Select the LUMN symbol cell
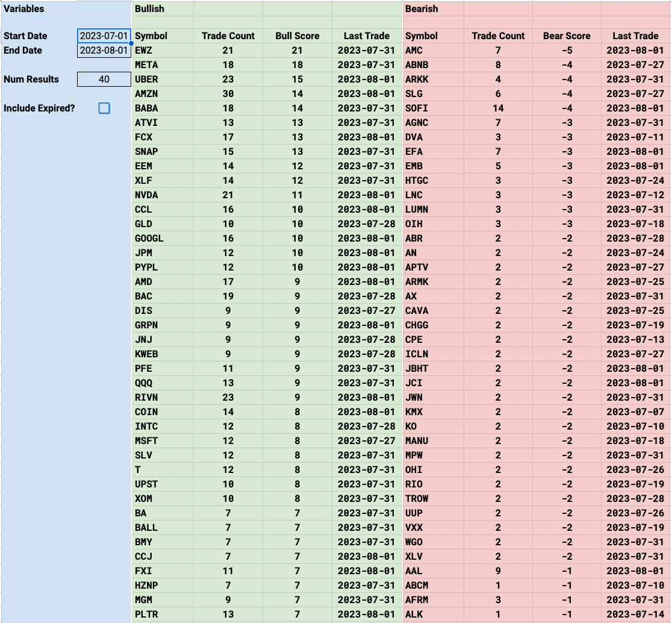The height and width of the screenshot is (623, 672). click(434, 210)
